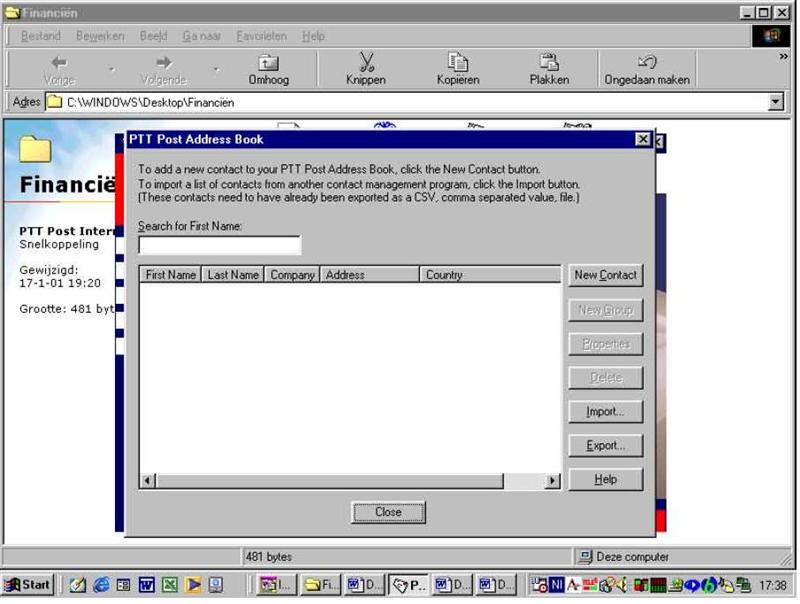Click the Omhoog (Up) folder icon in toolbar

[268, 62]
